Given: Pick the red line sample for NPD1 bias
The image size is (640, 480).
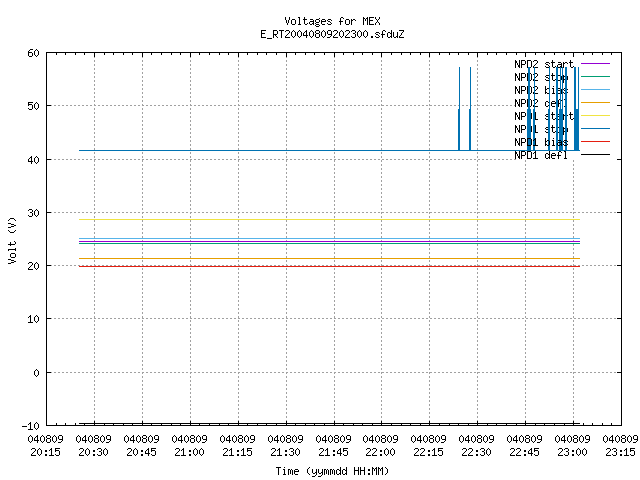Looking at the screenshot, I should pos(595,142).
